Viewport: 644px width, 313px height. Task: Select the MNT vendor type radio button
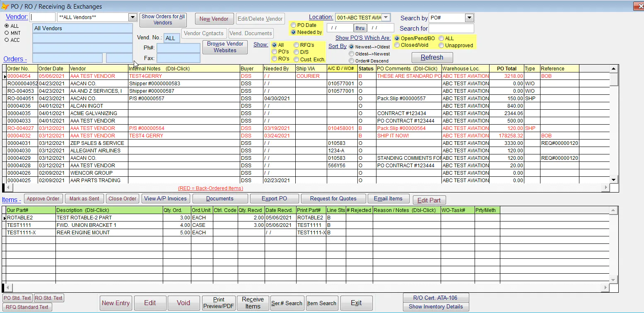tap(7, 33)
